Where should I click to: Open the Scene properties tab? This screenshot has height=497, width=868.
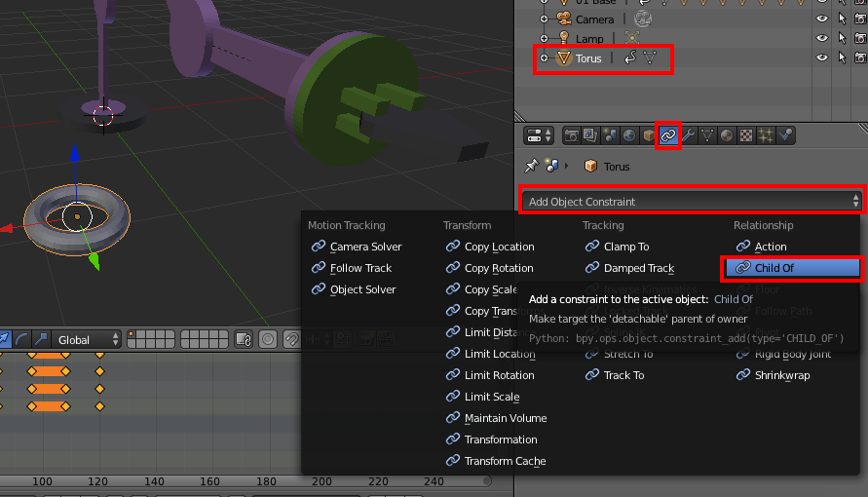(610, 135)
